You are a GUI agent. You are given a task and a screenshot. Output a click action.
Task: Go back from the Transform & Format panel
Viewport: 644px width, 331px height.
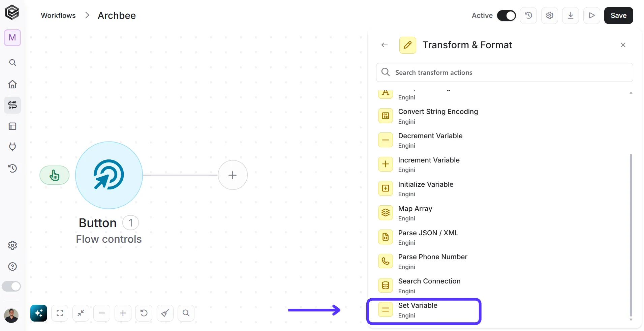[385, 45]
